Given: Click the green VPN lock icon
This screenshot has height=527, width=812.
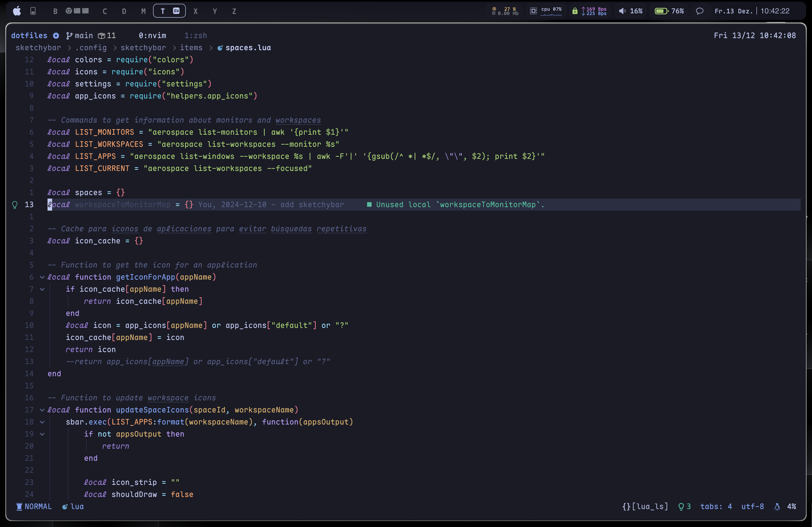Looking at the screenshot, I should coord(575,11).
